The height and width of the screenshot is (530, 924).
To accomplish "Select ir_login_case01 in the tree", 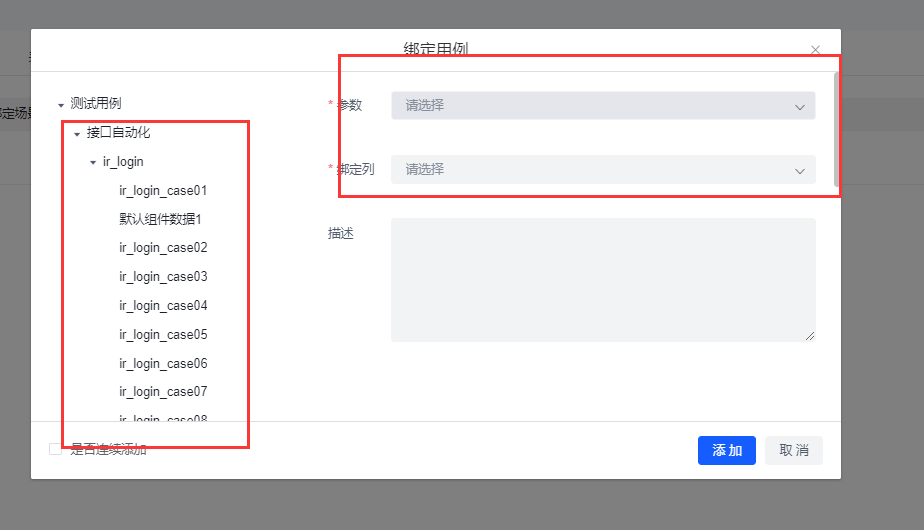I will click(163, 190).
